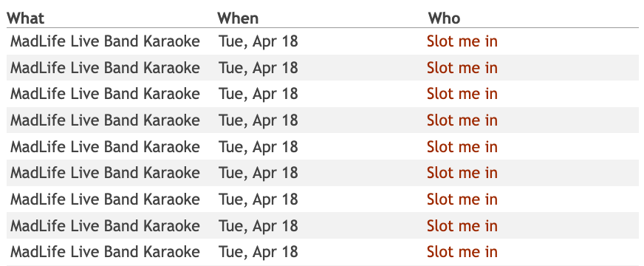Select 'MadLife Live Band Karaoke' in the second row
The width and height of the screenshot is (644, 266).
(105, 68)
